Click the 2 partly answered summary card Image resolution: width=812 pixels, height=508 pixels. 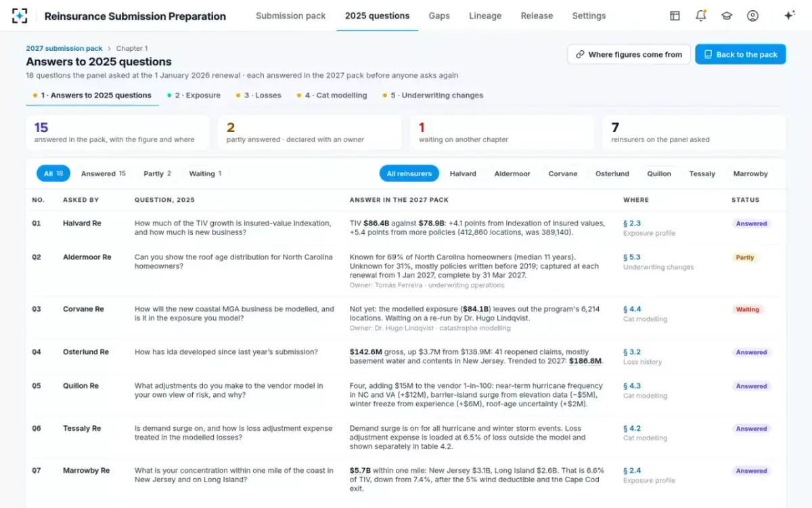310,133
